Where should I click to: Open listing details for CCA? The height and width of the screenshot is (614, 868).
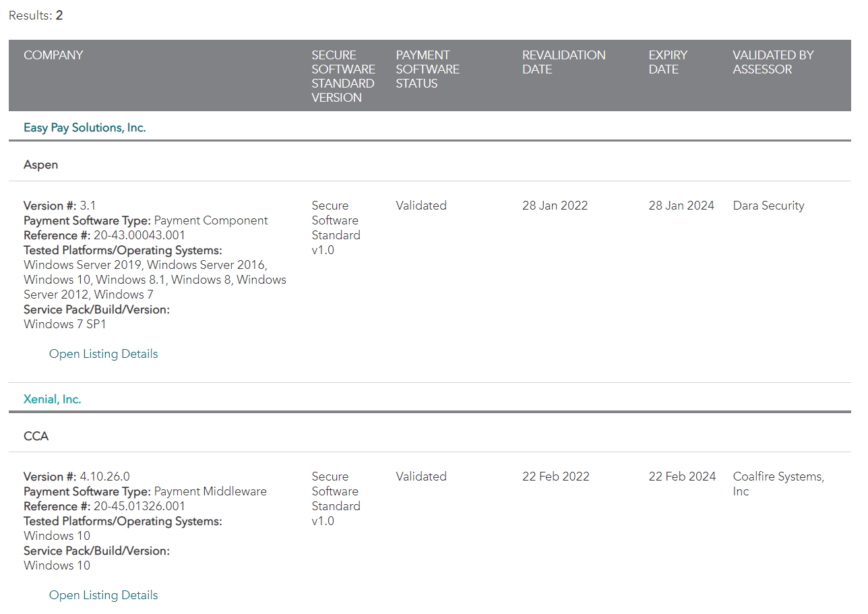coord(103,595)
